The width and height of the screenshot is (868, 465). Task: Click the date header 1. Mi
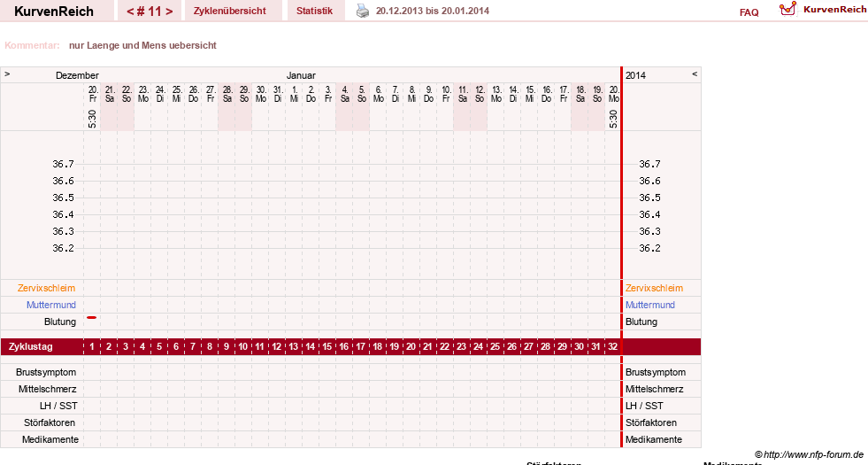point(295,94)
